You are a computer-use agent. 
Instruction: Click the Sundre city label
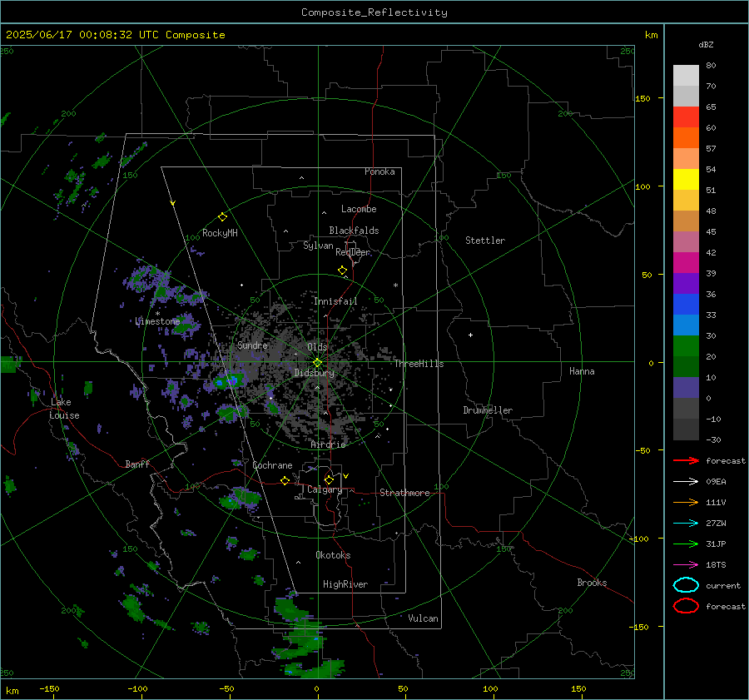point(252,345)
